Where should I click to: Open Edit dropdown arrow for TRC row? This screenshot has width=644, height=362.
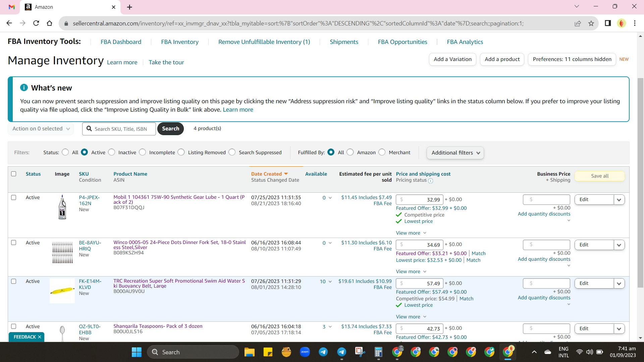tap(619, 284)
